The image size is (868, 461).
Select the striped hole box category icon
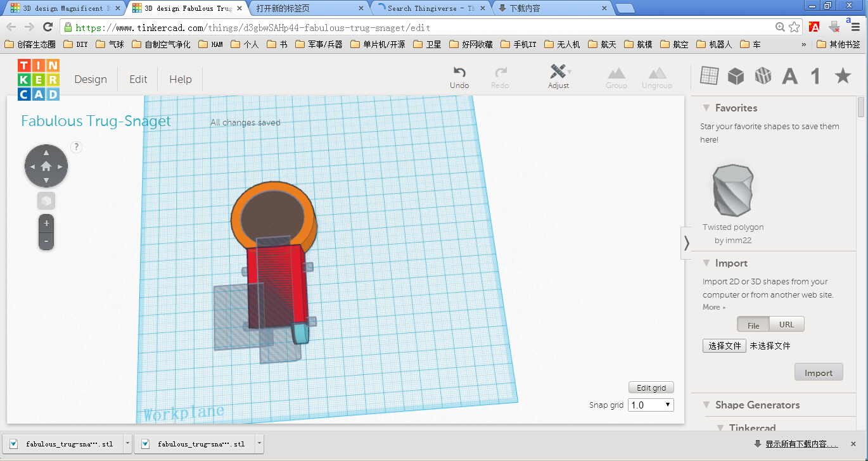763,76
